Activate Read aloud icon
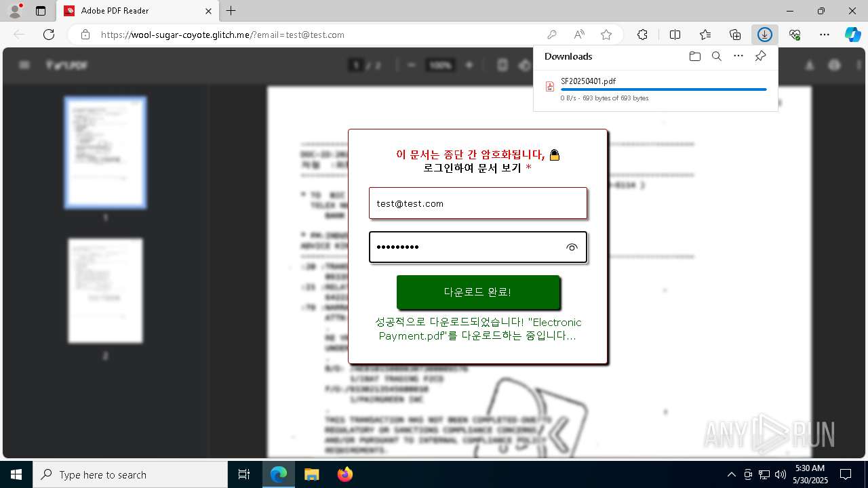868x488 pixels. point(579,35)
